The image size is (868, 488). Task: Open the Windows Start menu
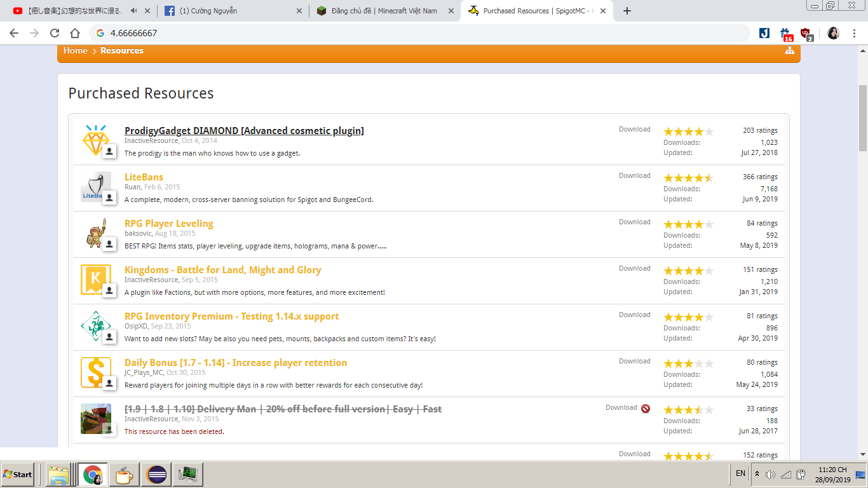pos(18,475)
